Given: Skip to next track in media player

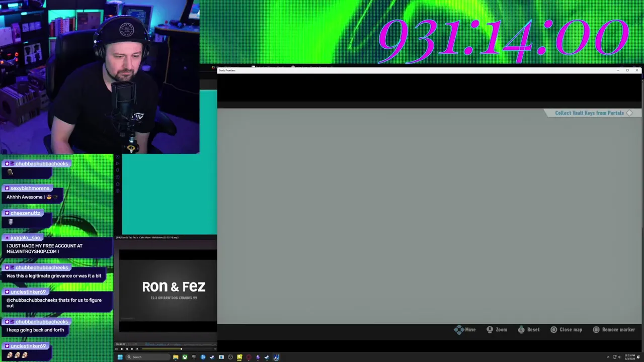Looking at the screenshot, I should coord(132,349).
